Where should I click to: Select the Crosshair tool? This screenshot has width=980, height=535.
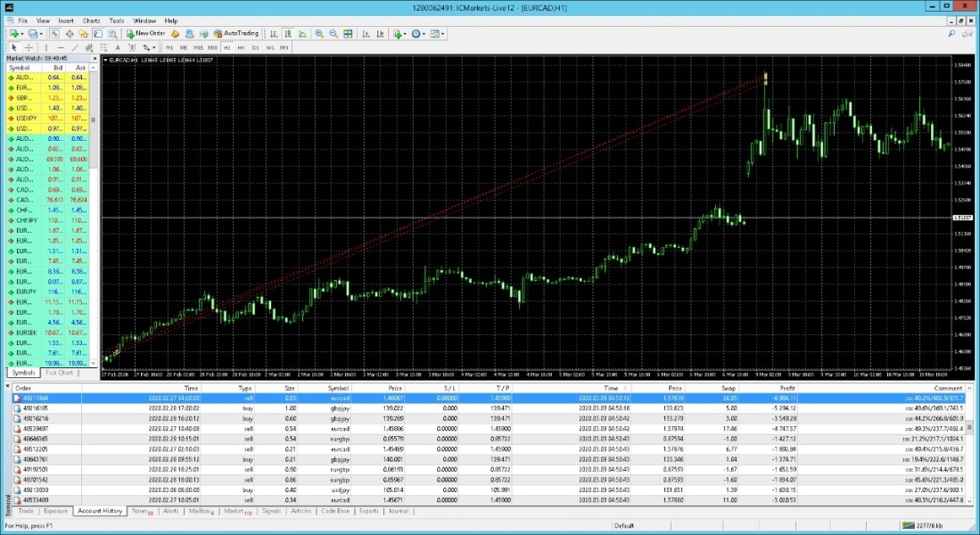coord(29,47)
